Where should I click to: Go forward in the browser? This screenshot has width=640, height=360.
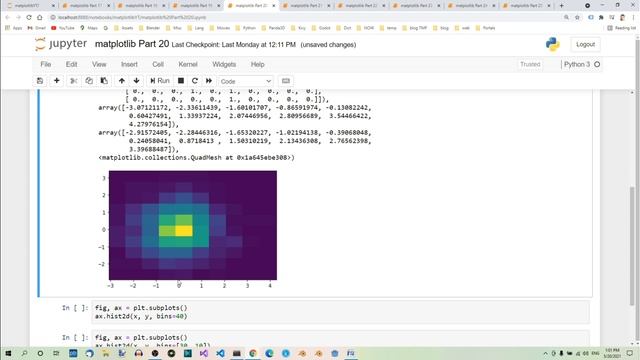tap(18, 18)
